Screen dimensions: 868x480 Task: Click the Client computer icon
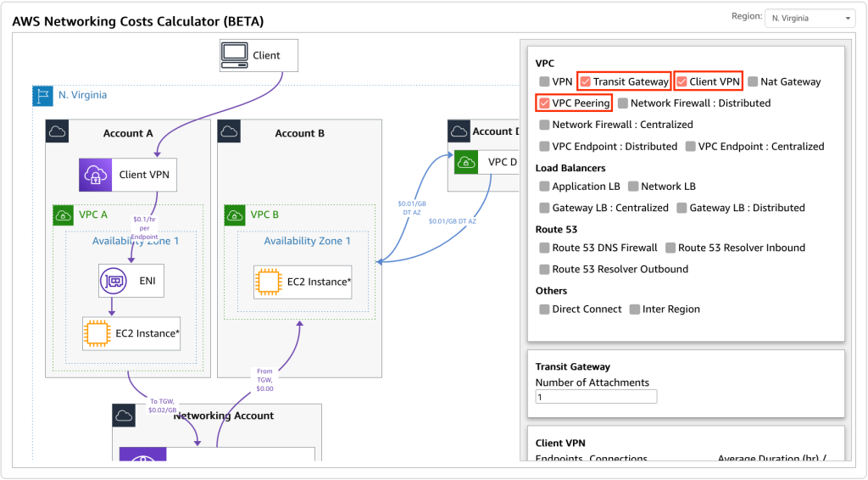click(235, 55)
